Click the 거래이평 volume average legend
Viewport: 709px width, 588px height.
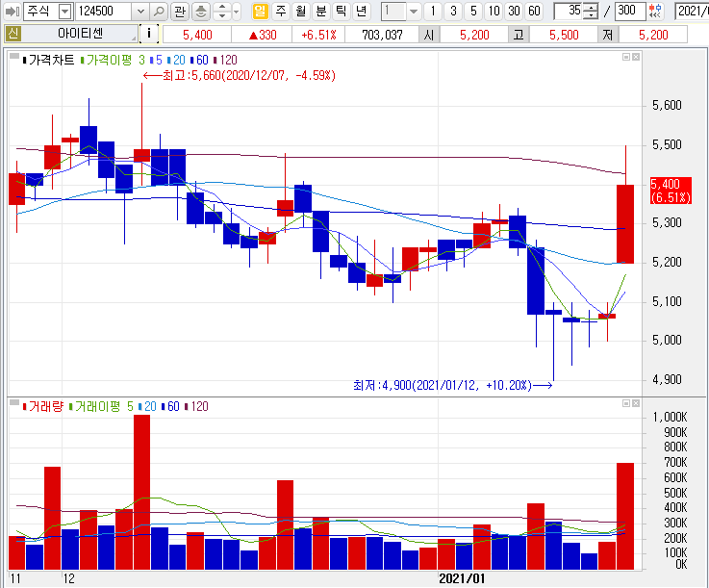(x=97, y=406)
